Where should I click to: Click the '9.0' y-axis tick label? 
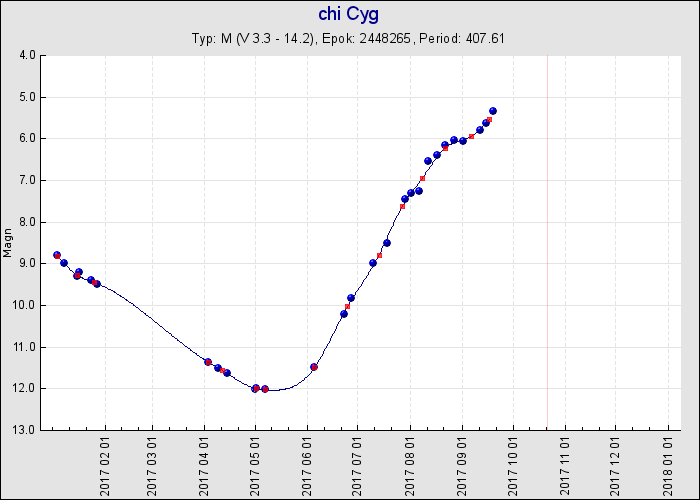[28, 263]
